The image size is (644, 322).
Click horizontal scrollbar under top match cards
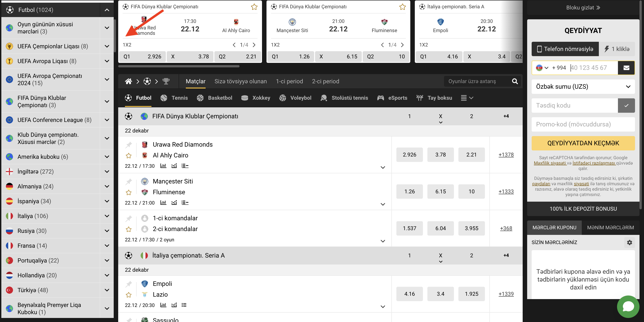[x=179, y=66]
